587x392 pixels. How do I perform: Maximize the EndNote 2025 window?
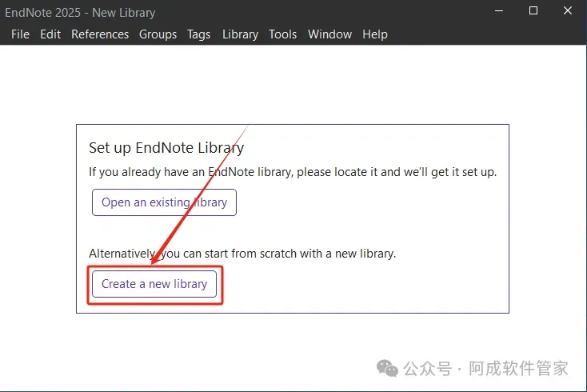pyautogui.click(x=533, y=11)
